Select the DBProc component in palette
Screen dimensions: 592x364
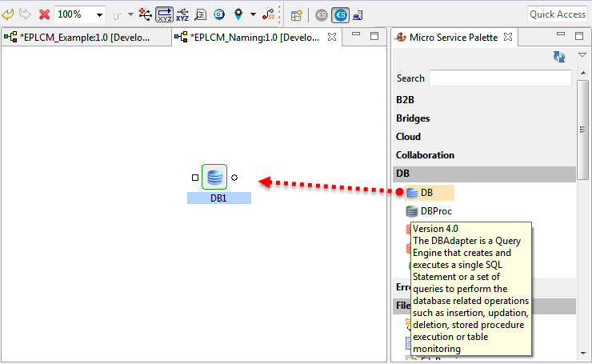click(x=435, y=211)
